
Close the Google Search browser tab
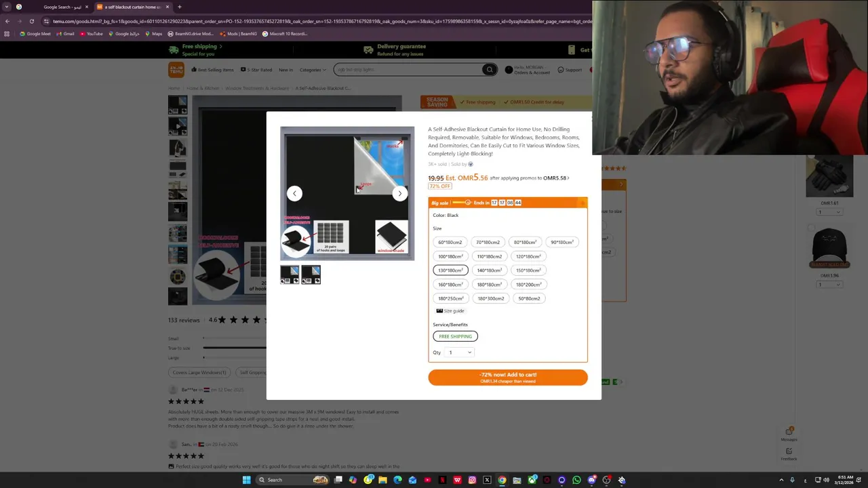coord(86,7)
